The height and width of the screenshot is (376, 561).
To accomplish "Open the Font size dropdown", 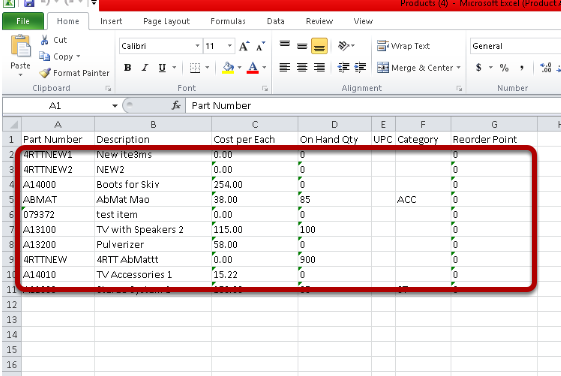I will tap(230, 46).
